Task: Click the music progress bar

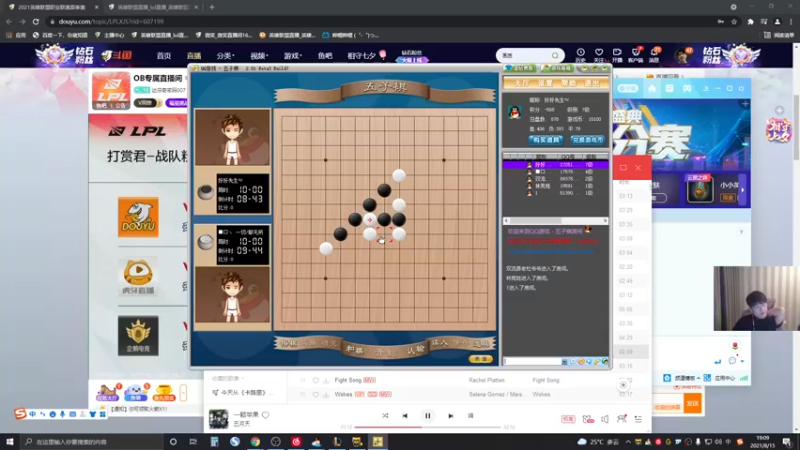Action: coord(428,427)
